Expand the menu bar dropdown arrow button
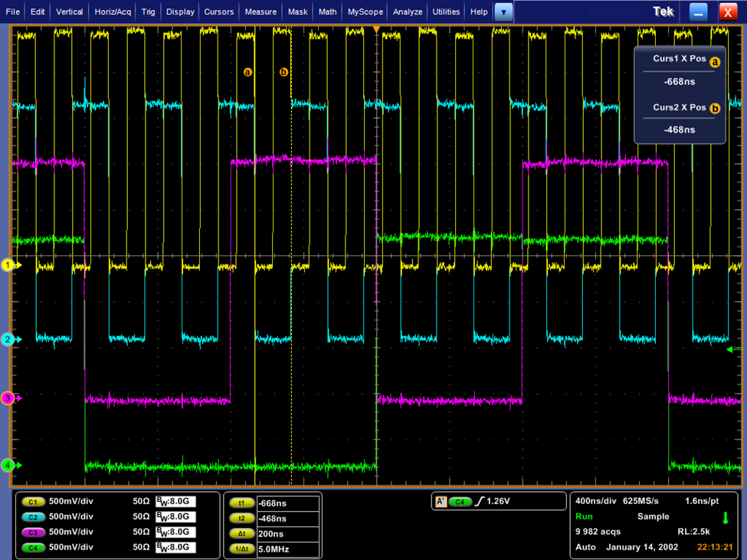The image size is (747, 560). pyautogui.click(x=503, y=11)
